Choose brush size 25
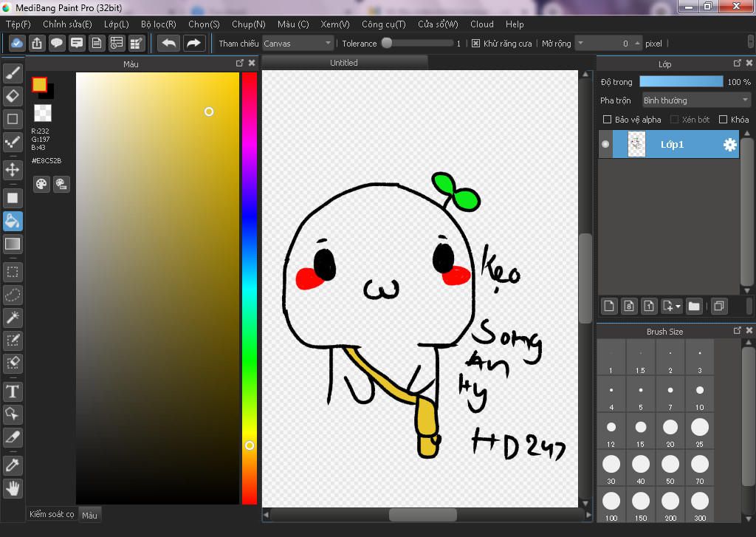 [700, 432]
